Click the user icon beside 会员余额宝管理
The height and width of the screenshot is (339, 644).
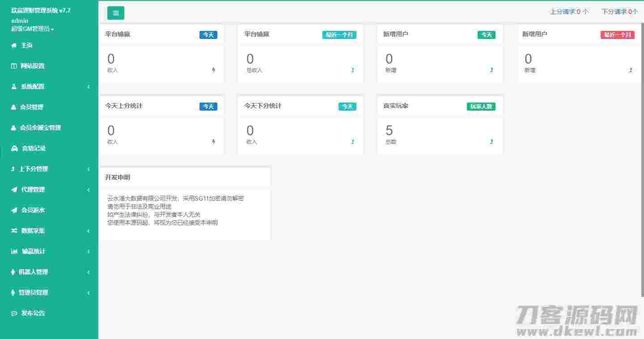pyautogui.click(x=13, y=128)
